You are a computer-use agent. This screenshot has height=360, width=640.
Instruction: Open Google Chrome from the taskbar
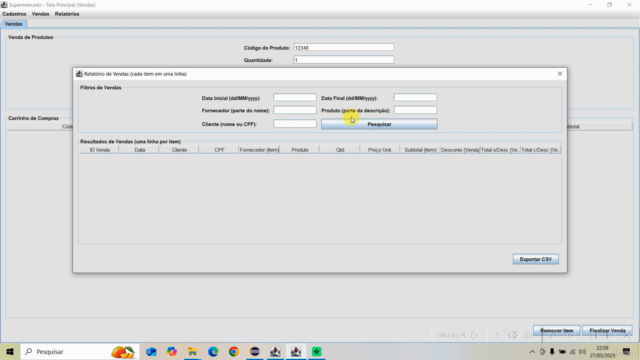234,351
